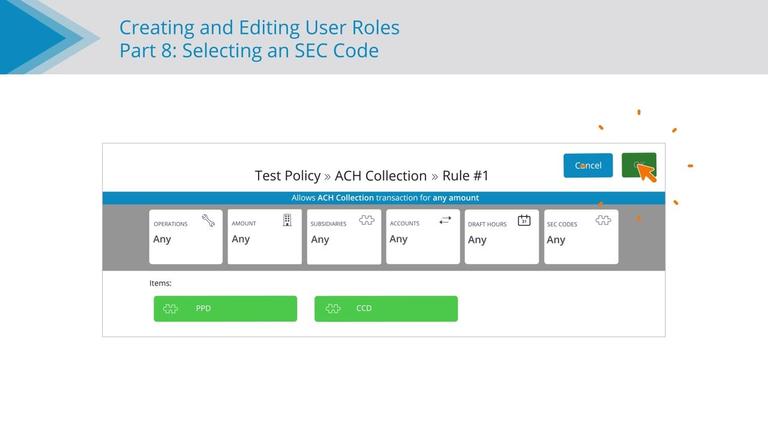Click the ACH Collection breadcrumb
This screenshot has width=768, height=432.
point(381,176)
